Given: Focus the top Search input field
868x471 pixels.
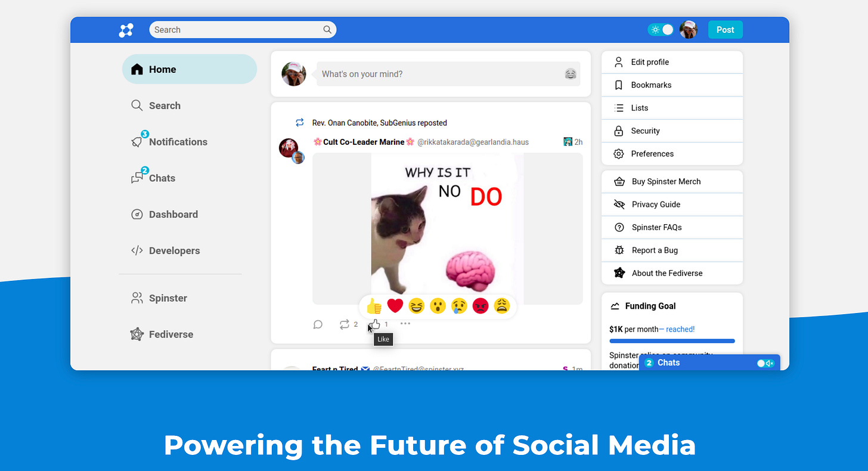Looking at the screenshot, I should click(x=243, y=30).
